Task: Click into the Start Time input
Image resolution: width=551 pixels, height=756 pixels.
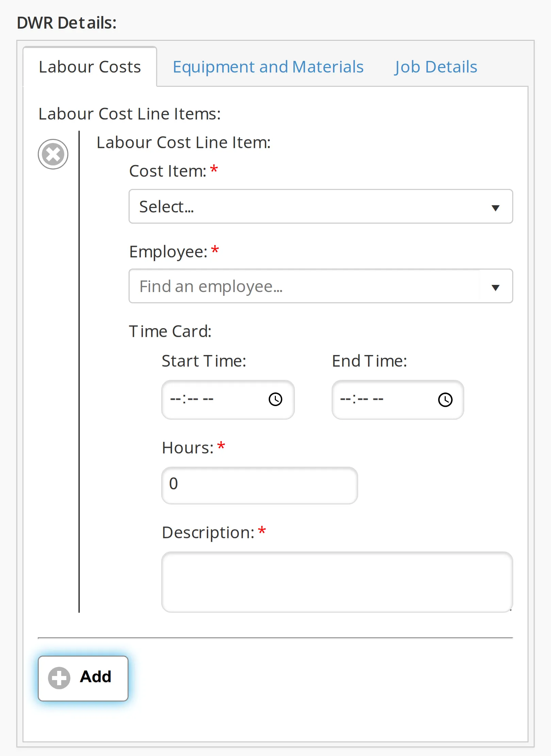Action: click(228, 400)
